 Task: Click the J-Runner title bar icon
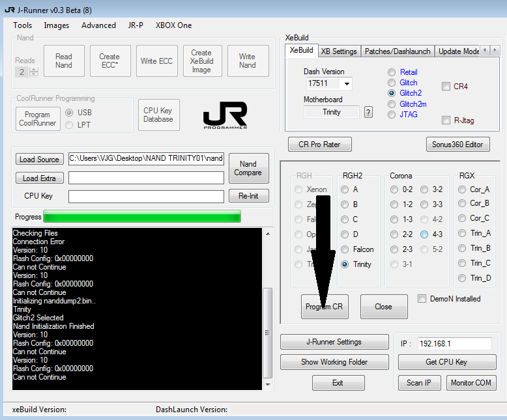point(8,10)
